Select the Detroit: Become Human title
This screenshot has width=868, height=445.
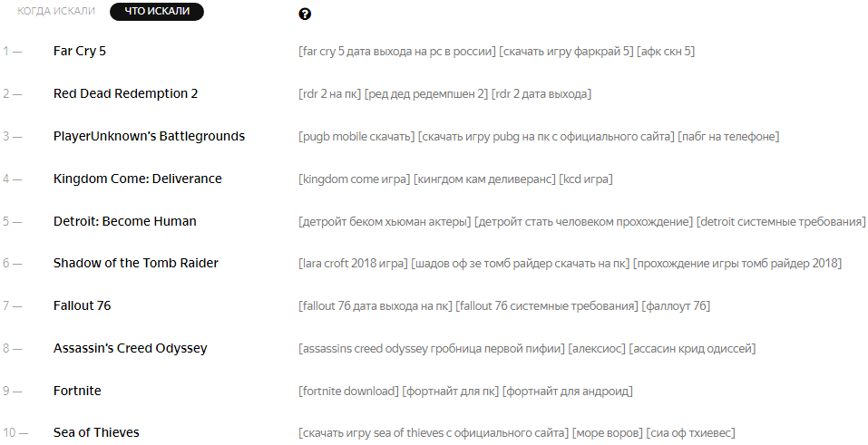coord(124,221)
